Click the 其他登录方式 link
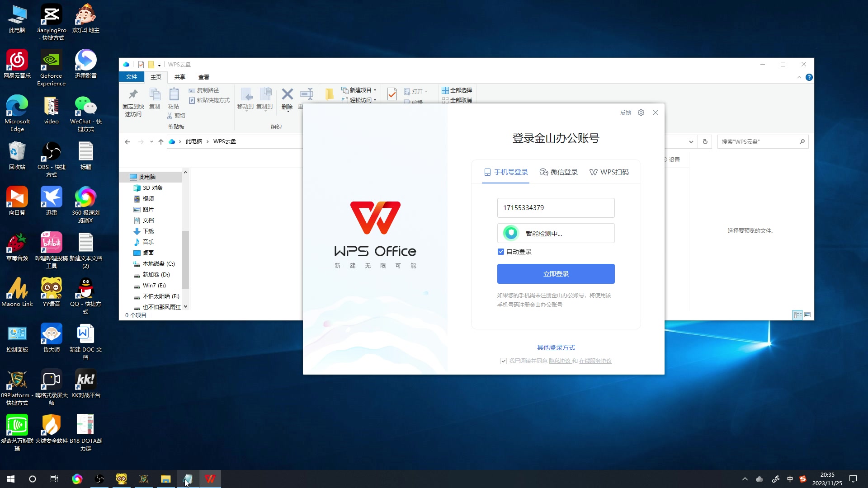868x488 pixels. pyautogui.click(x=556, y=347)
